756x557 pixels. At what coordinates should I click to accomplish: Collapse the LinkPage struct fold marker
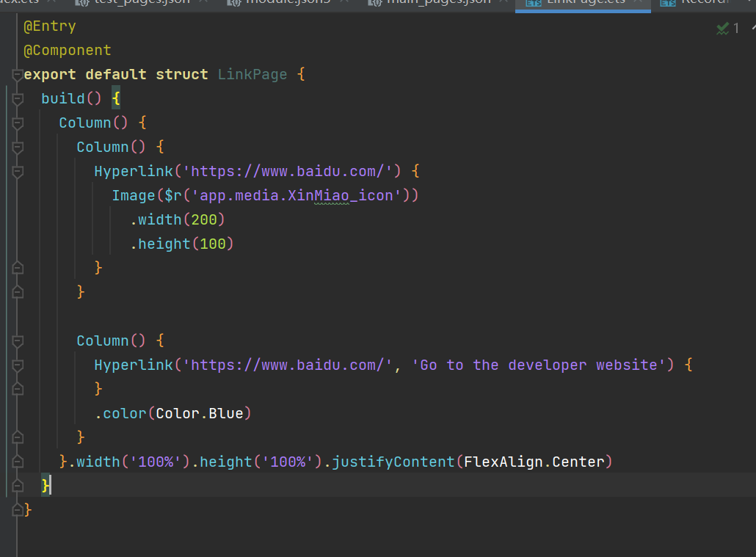point(18,75)
